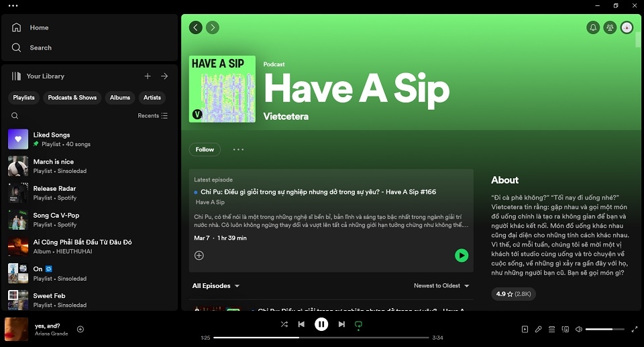
Task: Seek within the song progress bar
Action: [321, 338]
